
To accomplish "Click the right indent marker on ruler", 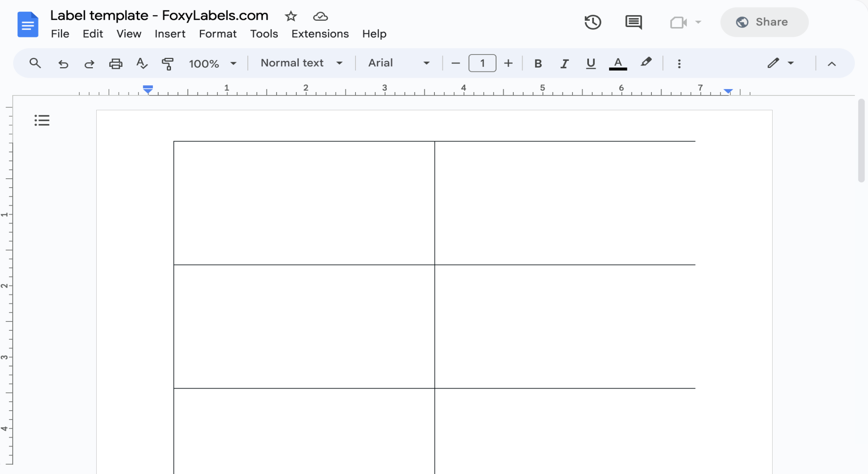I will pyautogui.click(x=728, y=91).
